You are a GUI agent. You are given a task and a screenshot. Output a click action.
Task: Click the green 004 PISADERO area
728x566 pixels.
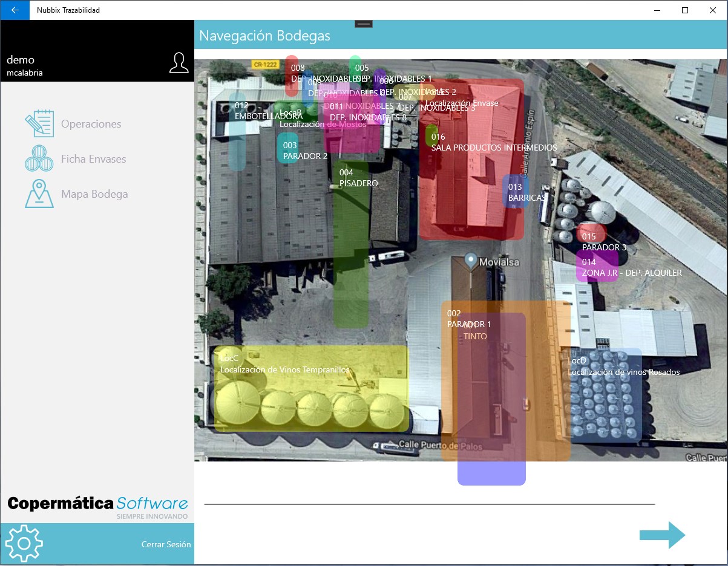(x=351, y=244)
